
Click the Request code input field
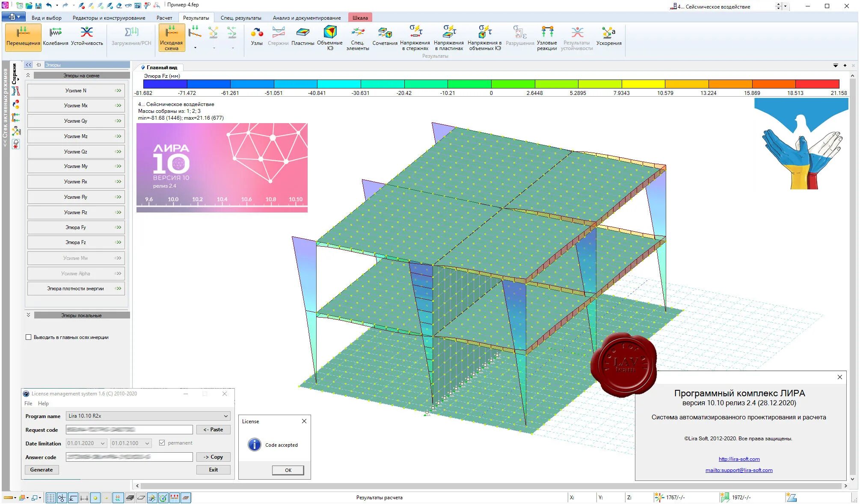tap(129, 430)
